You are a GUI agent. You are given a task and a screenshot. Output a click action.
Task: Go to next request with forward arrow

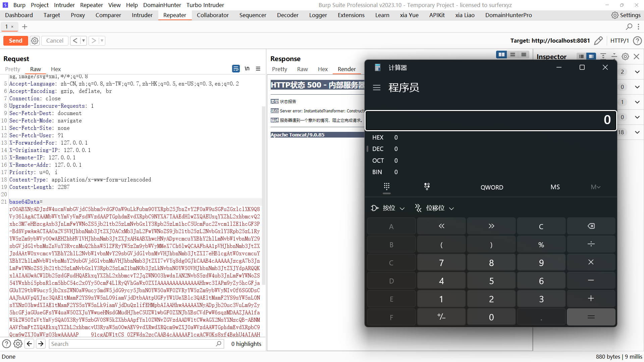tap(94, 41)
